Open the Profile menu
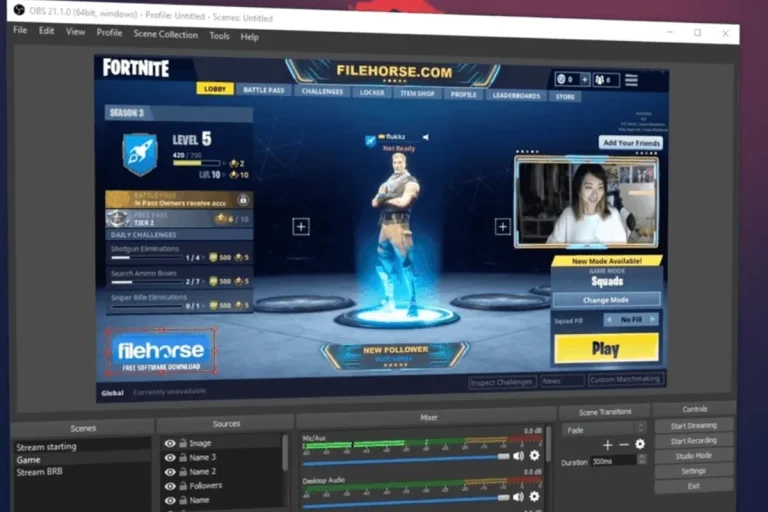The height and width of the screenshot is (512, 768). click(x=109, y=33)
